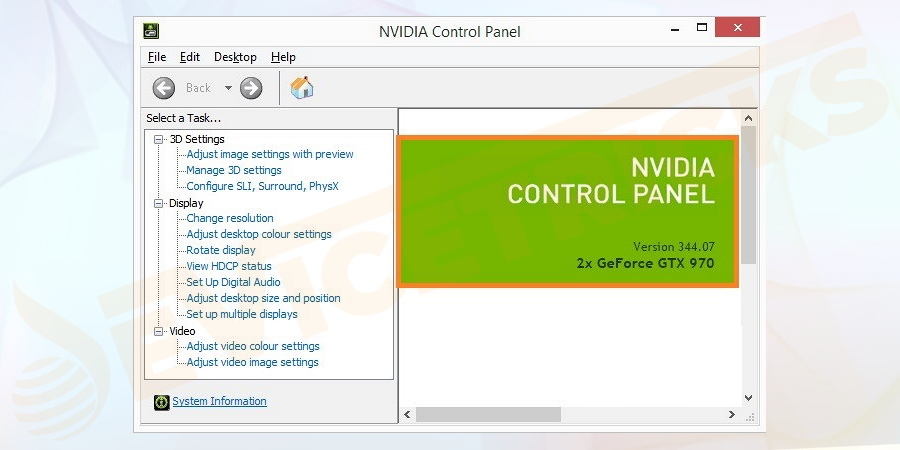900x450 pixels.
Task: Select Rotate display
Action: point(221,250)
